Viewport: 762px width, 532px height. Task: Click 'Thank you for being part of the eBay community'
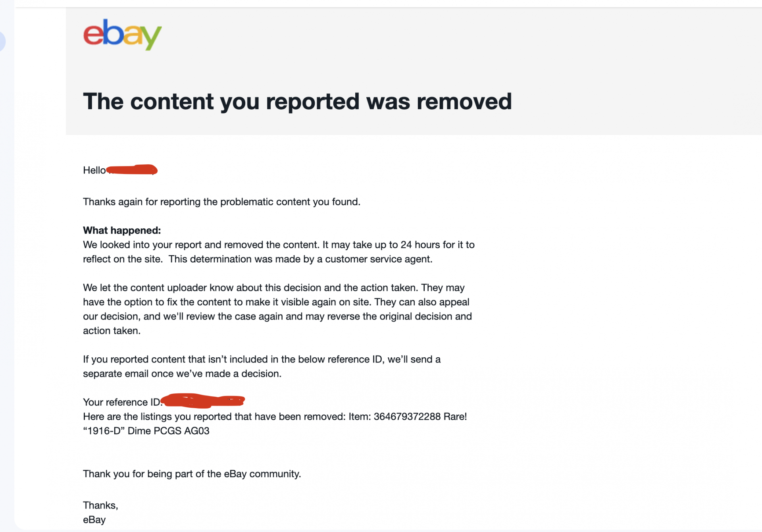click(192, 474)
